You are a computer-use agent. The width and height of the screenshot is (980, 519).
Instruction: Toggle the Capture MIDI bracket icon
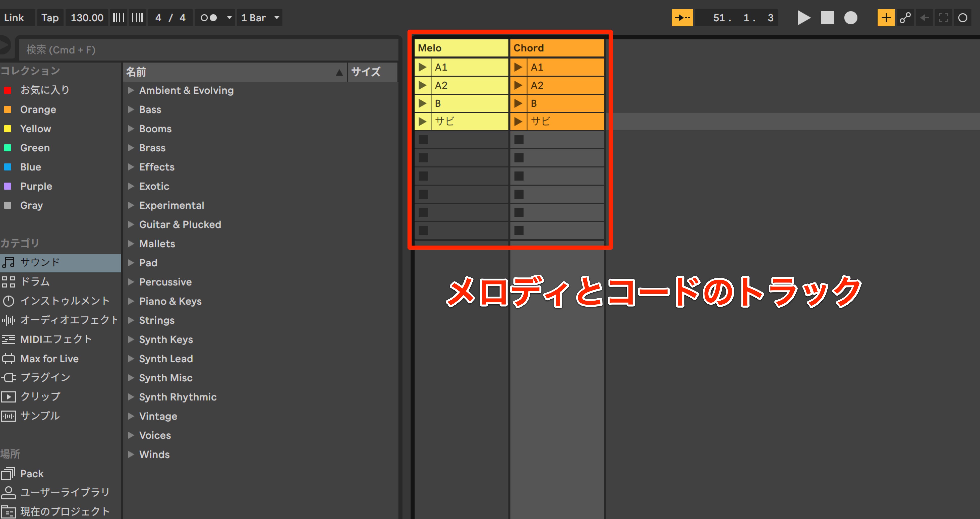click(x=943, y=17)
